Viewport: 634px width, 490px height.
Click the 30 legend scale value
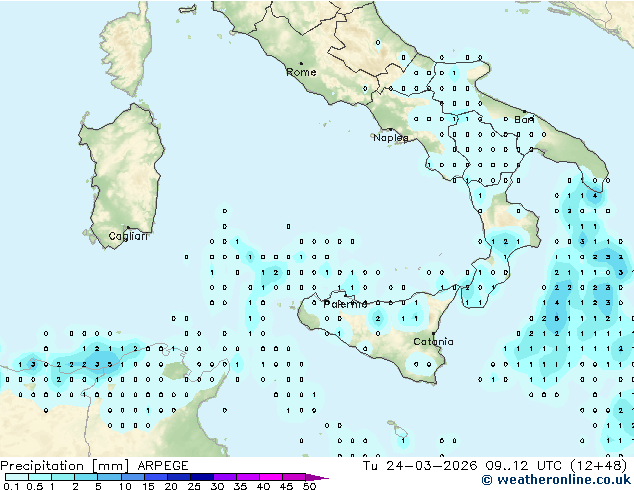tap(217, 486)
